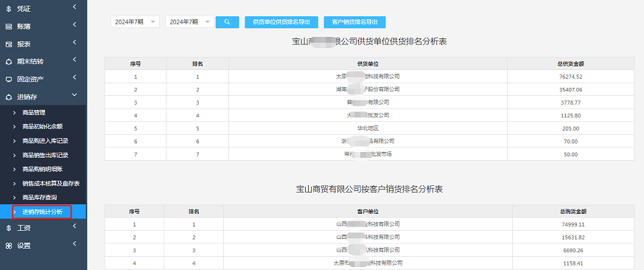Expand the 工资 menu chevron

pyautogui.click(x=74, y=226)
